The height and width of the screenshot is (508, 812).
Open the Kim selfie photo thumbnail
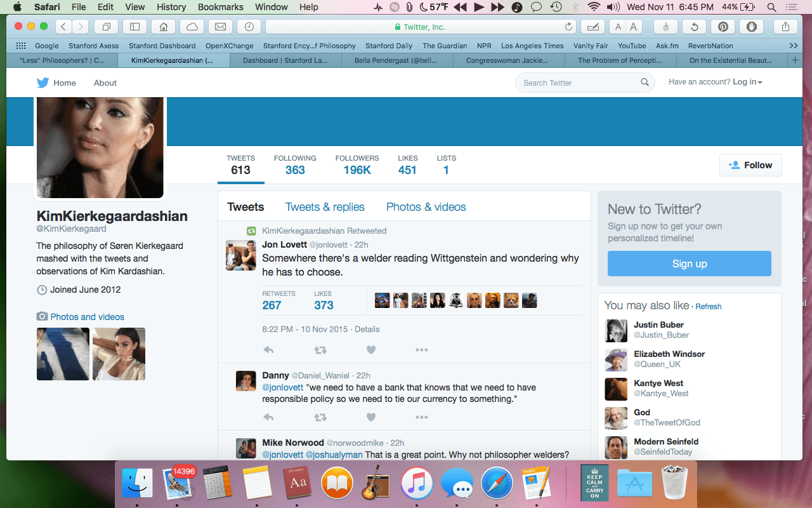click(x=119, y=354)
